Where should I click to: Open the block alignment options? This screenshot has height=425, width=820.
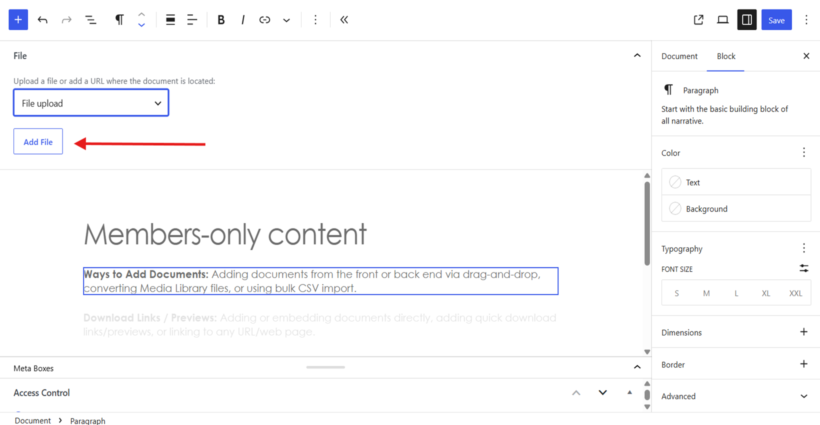tap(170, 20)
